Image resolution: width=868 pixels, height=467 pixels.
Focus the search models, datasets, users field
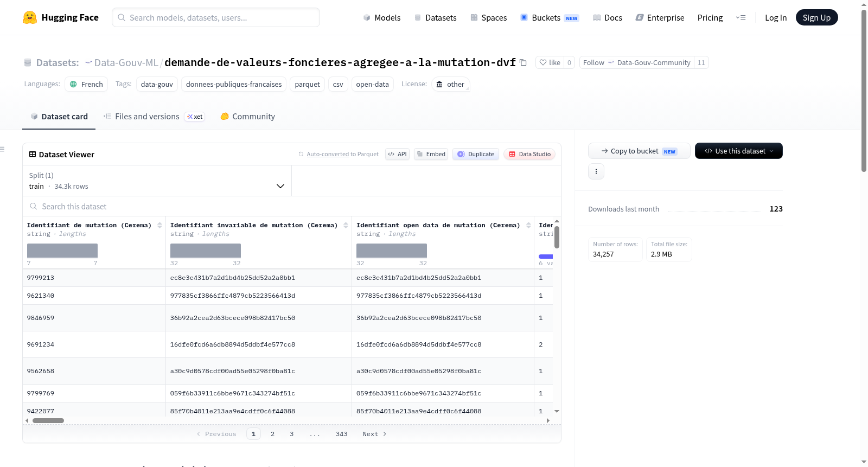coord(216,17)
